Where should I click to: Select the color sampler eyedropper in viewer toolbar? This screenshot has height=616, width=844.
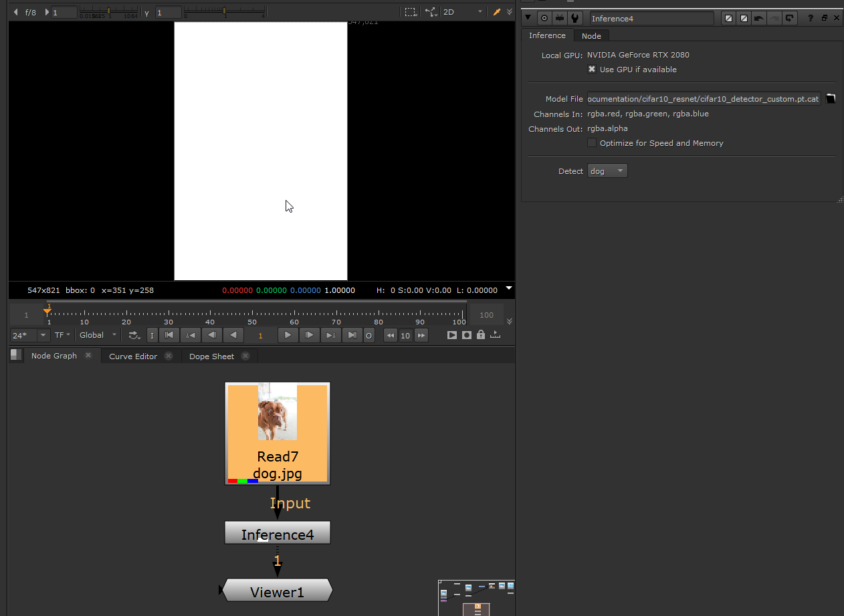point(497,11)
